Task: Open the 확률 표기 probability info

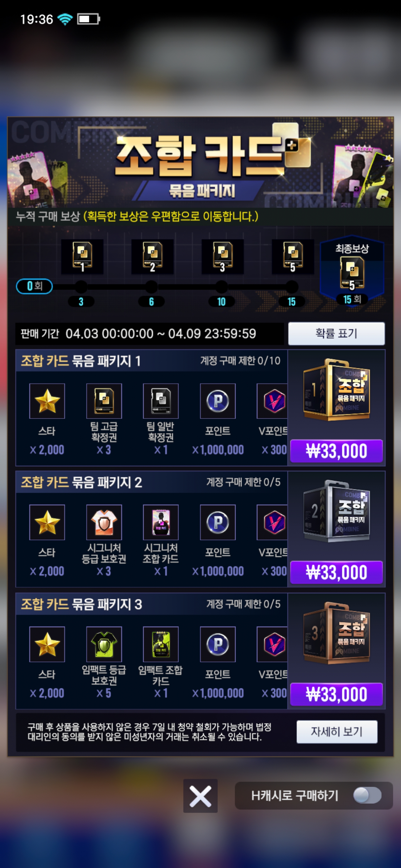Action: 336,334
